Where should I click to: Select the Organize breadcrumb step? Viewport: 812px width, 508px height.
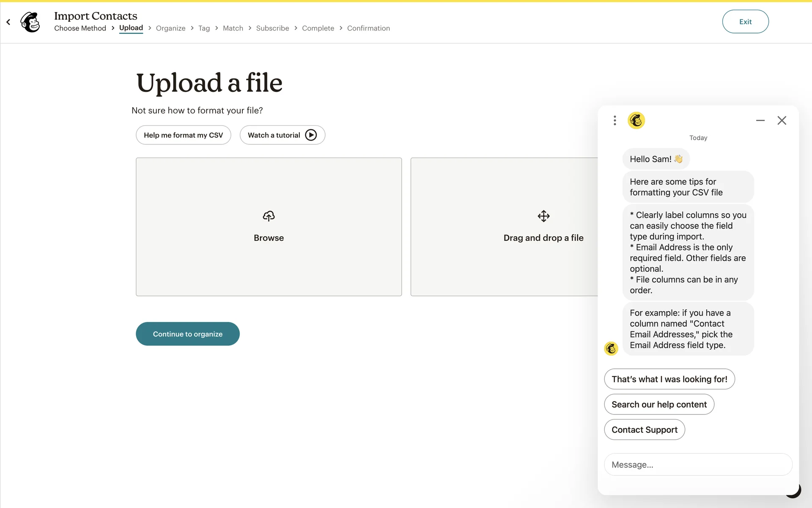170,28
